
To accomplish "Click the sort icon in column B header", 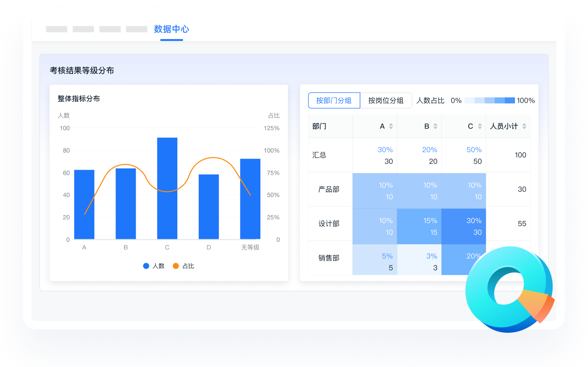I will [x=435, y=126].
